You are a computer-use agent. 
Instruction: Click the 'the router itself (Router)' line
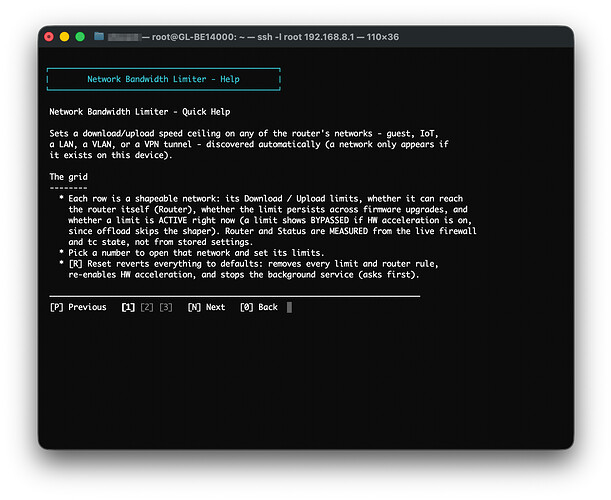pyautogui.click(x=268, y=210)
